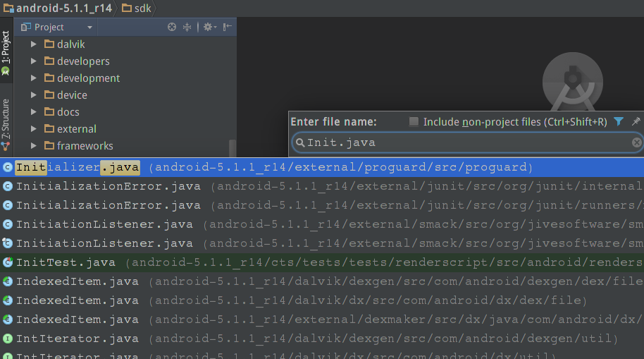Expand the development folder
Screen dimensions: 644x359
pos(34,78)
